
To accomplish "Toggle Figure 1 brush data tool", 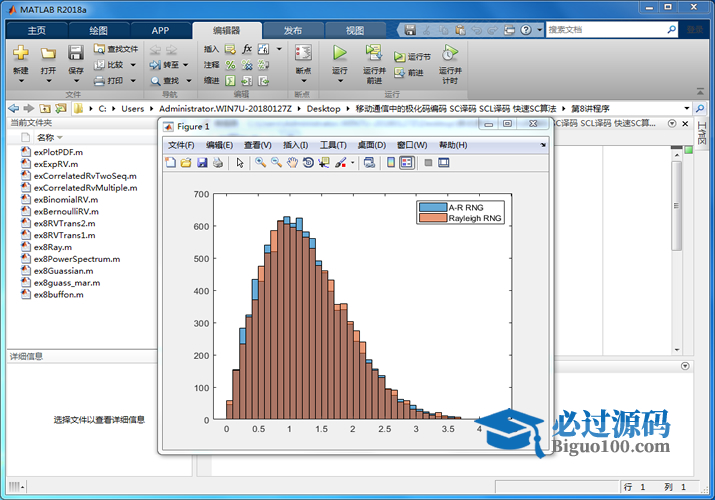I will 341,162.
